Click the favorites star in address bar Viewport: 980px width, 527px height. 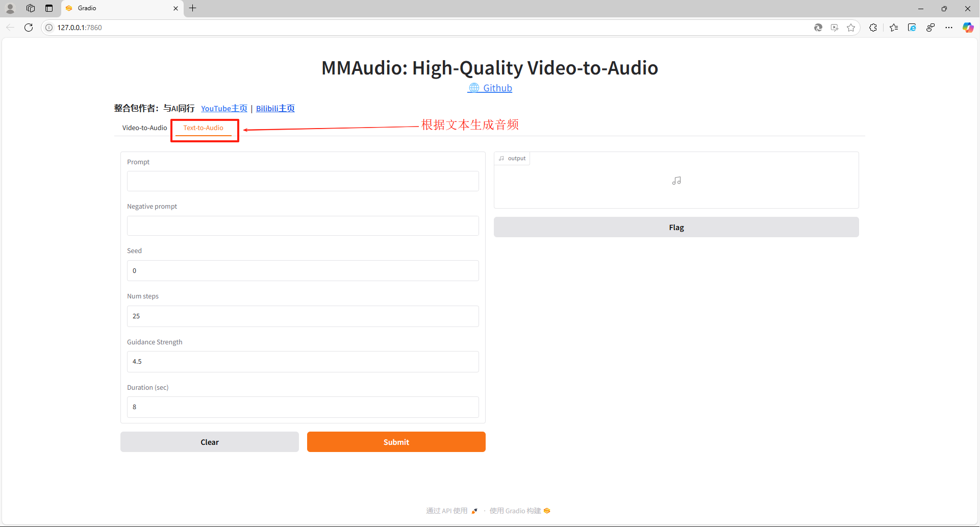[x=851, y=28]
